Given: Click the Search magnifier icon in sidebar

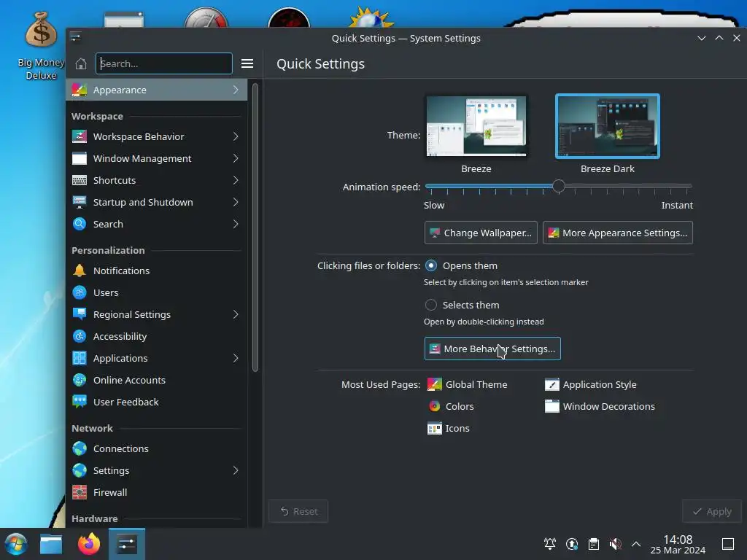Looking at the screenshot, I should coord(79,225).
